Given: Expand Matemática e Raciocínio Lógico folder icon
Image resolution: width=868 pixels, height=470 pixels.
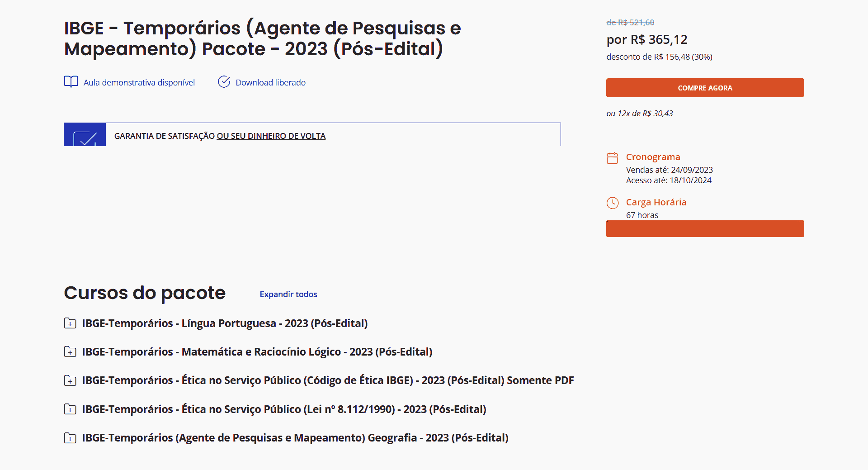Looking at the screenshot, I should (70, 352).
